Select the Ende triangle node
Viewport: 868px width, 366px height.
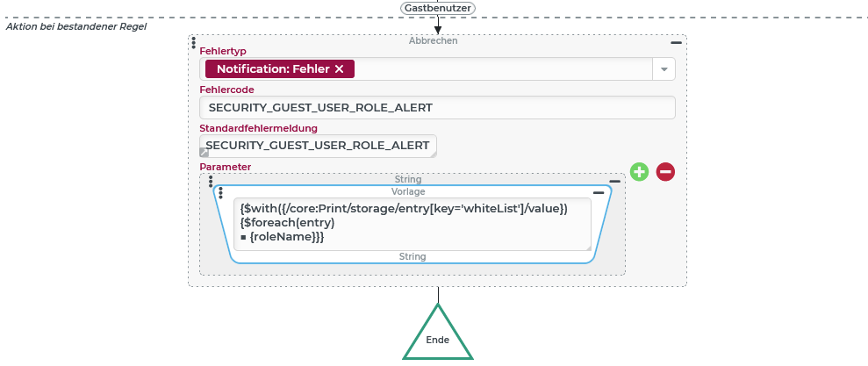click(437, 339)
